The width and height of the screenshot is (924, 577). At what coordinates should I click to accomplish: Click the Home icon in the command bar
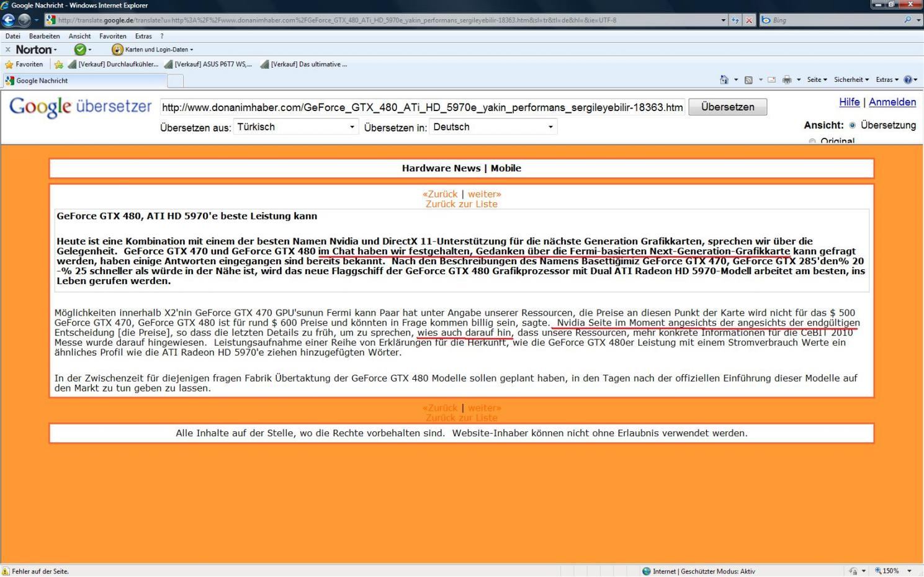tap(724, 79)
